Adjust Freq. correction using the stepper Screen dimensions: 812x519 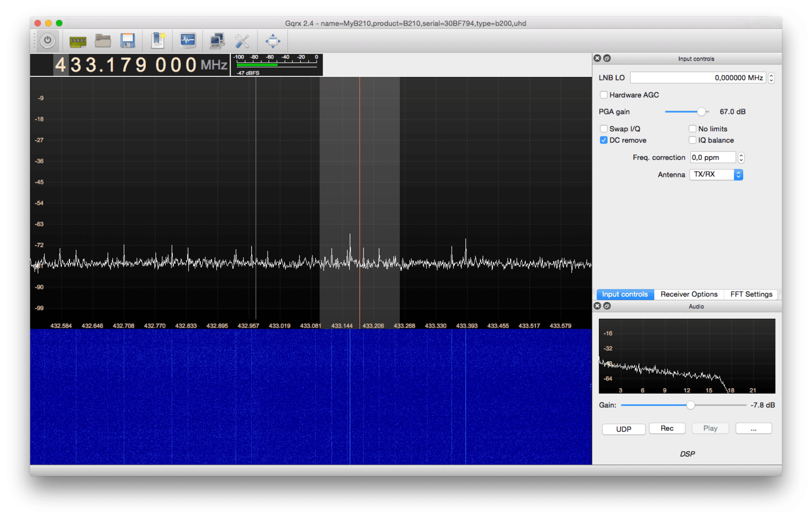[741, 157]
